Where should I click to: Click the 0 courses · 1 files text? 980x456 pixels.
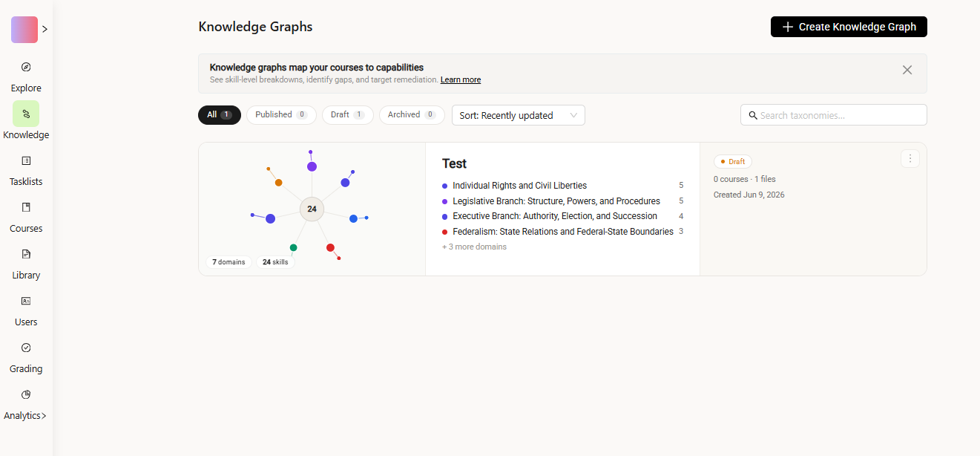(745, 179)
